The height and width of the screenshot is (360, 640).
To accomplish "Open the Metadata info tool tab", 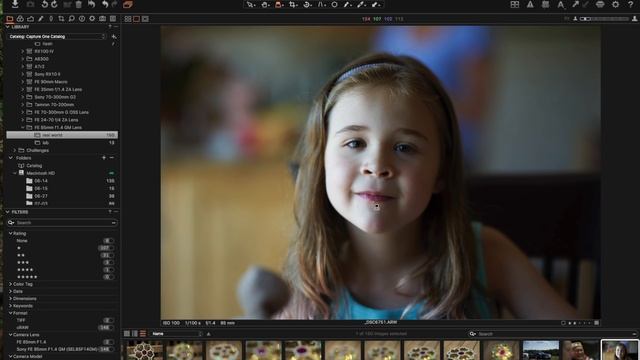I will (82, 19).
